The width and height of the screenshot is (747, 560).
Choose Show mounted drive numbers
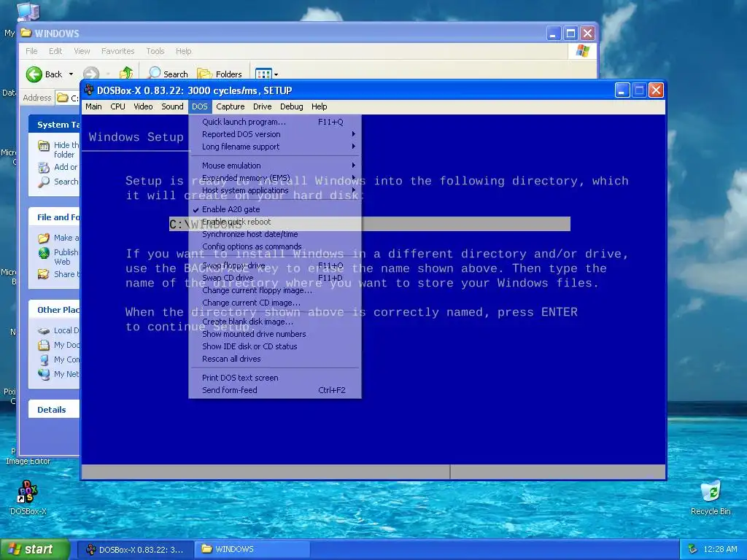pyautogui.click(x=275, y=334)
